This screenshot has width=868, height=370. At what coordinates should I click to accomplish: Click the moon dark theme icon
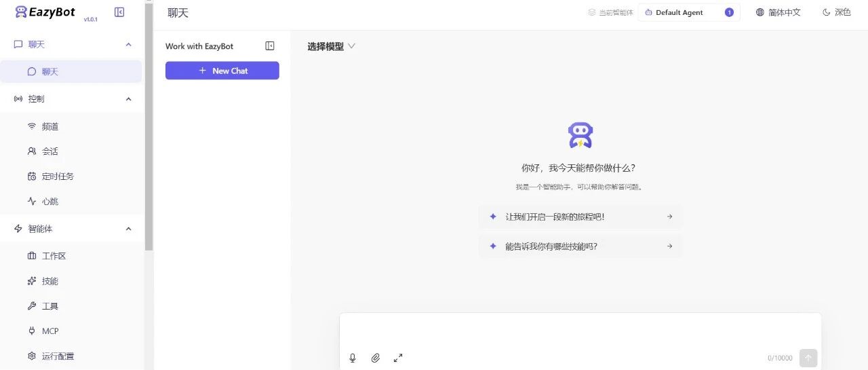click(826, 12)
